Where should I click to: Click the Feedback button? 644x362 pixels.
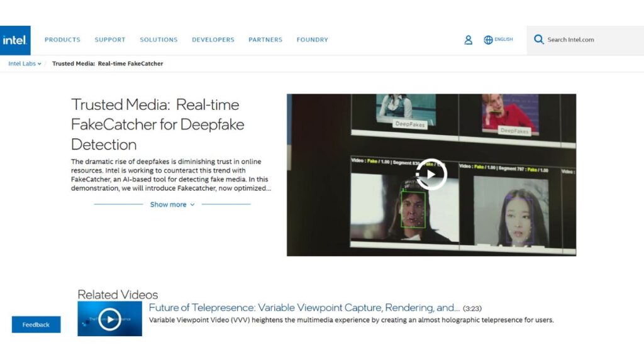point(36,325)
